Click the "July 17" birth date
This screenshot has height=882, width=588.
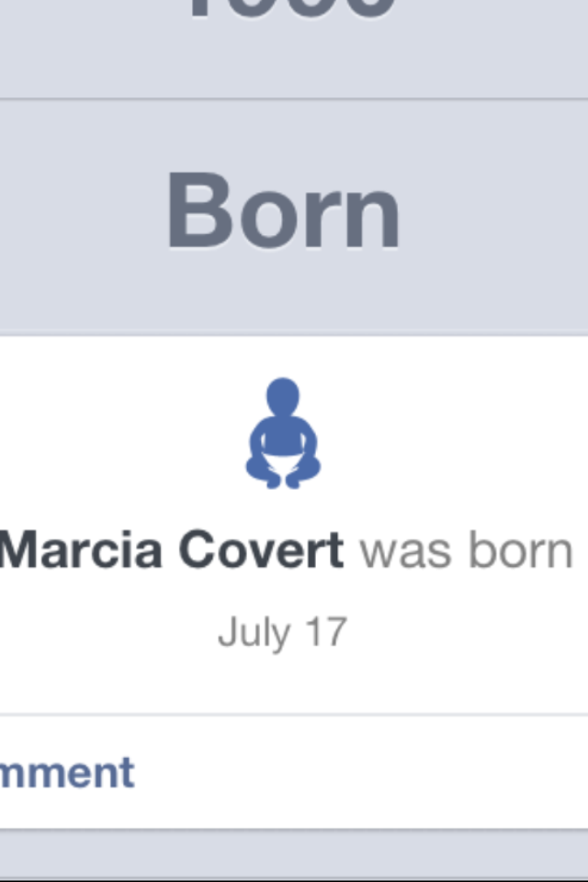tap(283, 633)
